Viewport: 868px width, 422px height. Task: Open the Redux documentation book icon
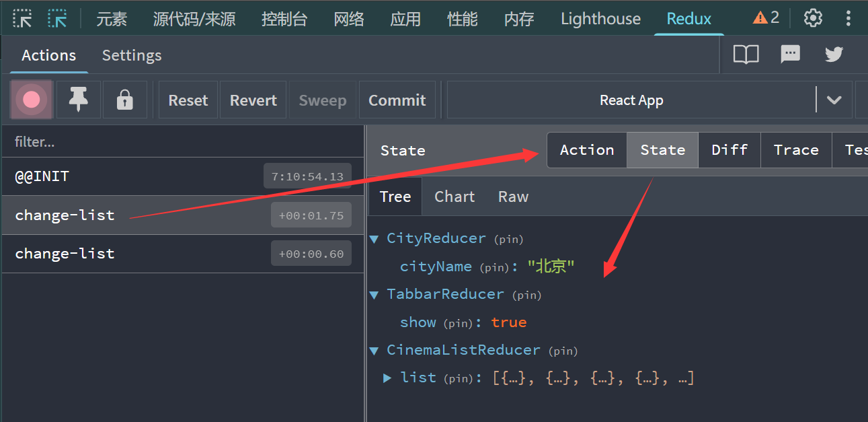pyautogui.click(x=746, y=55)
